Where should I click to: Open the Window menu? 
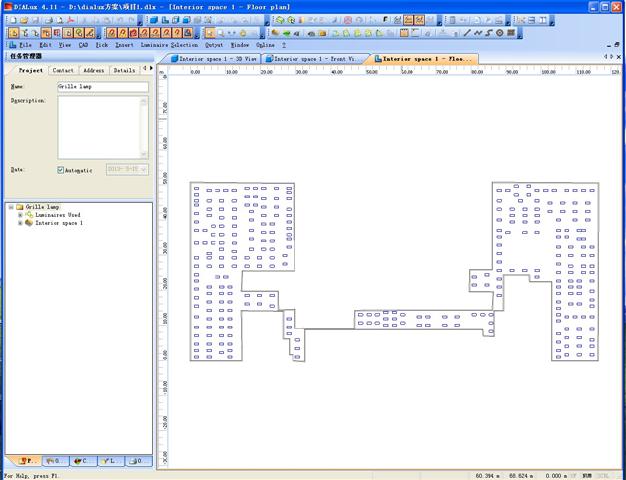click(x=240, y=45)
